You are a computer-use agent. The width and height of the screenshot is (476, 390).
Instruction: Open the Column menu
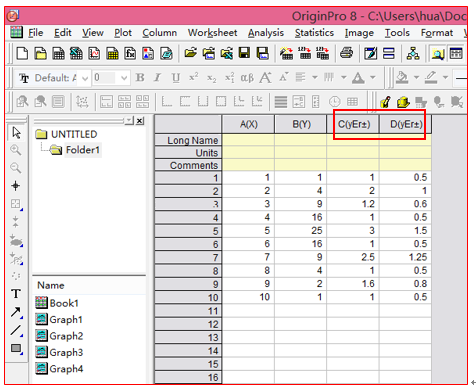pos(160,33)
